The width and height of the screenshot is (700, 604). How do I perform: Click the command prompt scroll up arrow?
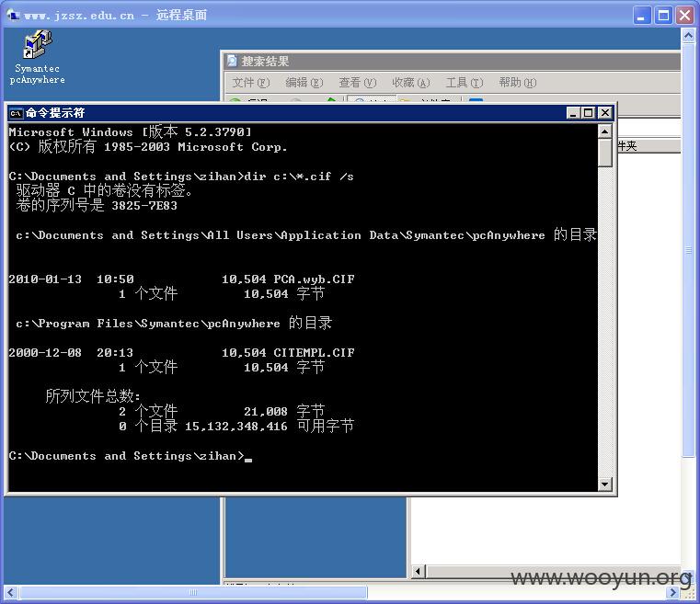coord(605,131)
